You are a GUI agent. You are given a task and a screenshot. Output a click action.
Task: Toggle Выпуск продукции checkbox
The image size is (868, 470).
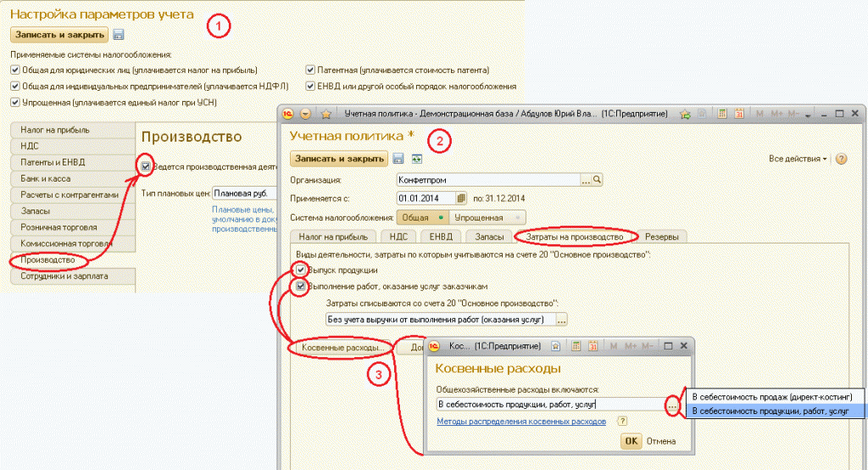pos(301,270)
